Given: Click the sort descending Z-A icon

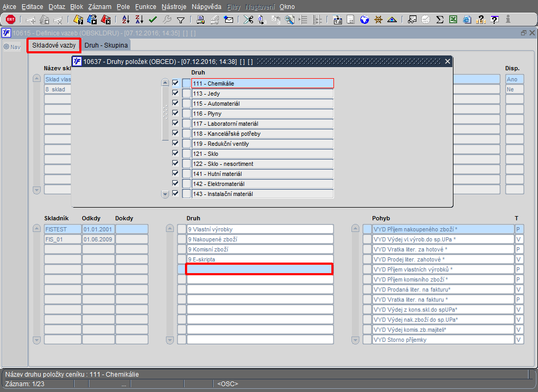Looking at the screenshot, I should click(139, 20).
